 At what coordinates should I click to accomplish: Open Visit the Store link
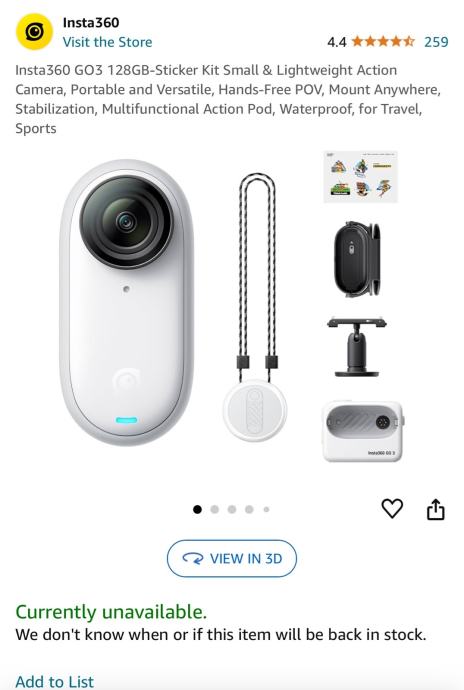click(107, 42)
